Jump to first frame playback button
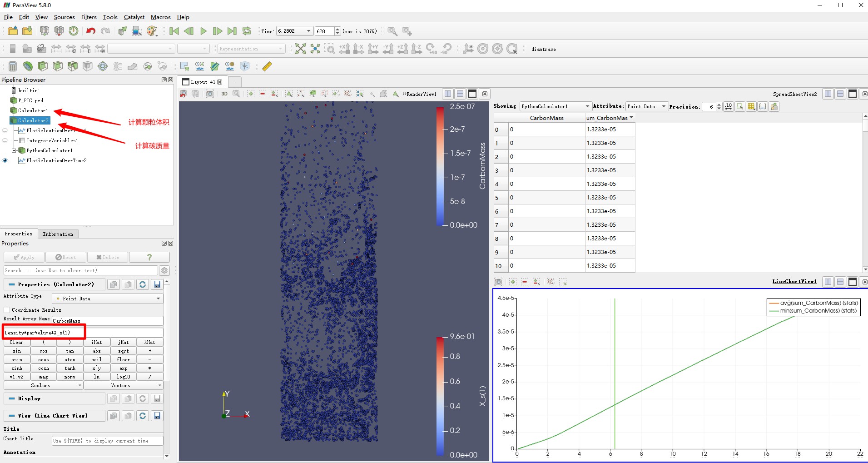 coord(174,31)
